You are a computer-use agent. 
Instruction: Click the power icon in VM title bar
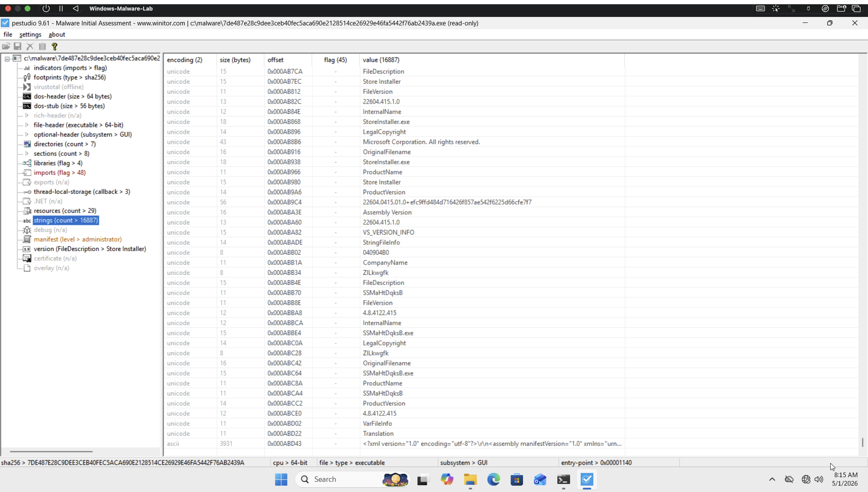point(46,8)
